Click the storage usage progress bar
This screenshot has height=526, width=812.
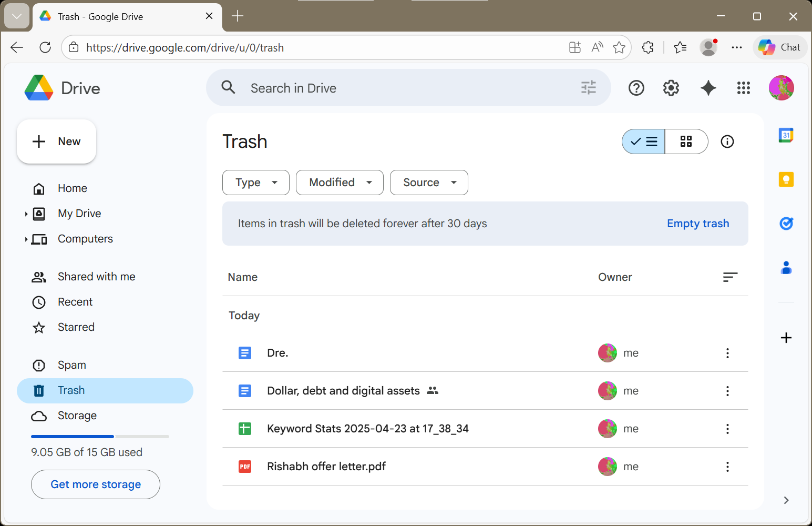100,437
